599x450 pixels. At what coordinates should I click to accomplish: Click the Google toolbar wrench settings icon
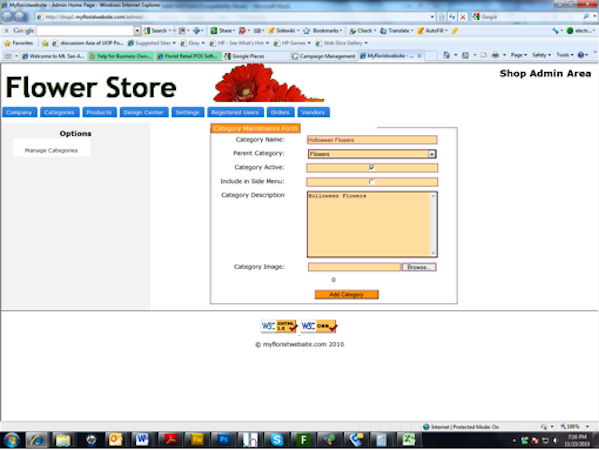tap(555, 31)
